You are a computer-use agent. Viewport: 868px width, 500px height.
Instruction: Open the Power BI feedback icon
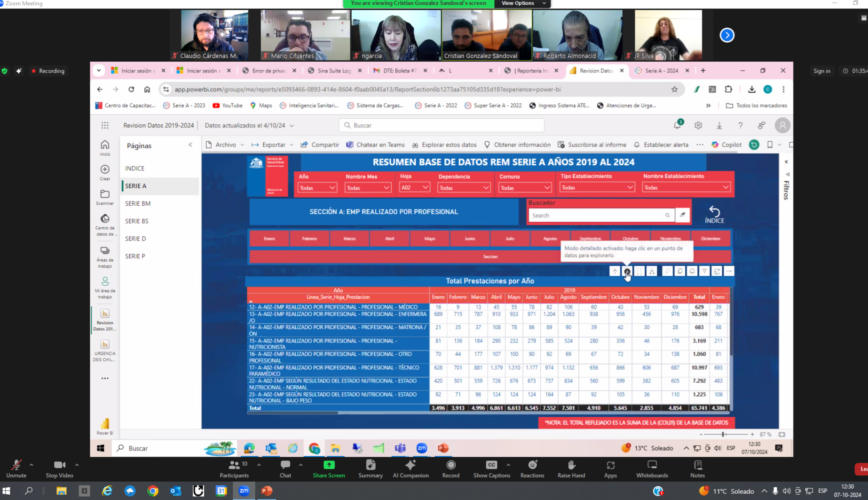coord(762,125)
